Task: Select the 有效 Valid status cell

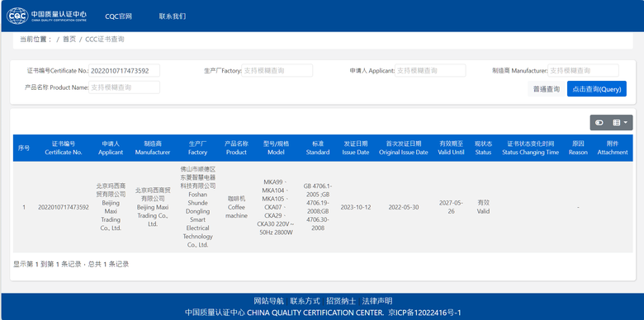Action: coord(483,207)
